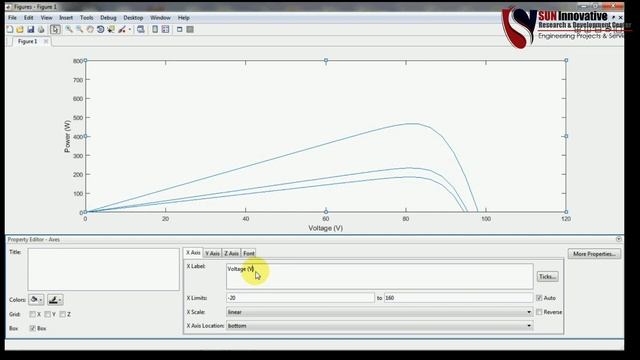Open the X Scale dropdown
The height and width of the screenshot is (360, 640).
[380, 312]
